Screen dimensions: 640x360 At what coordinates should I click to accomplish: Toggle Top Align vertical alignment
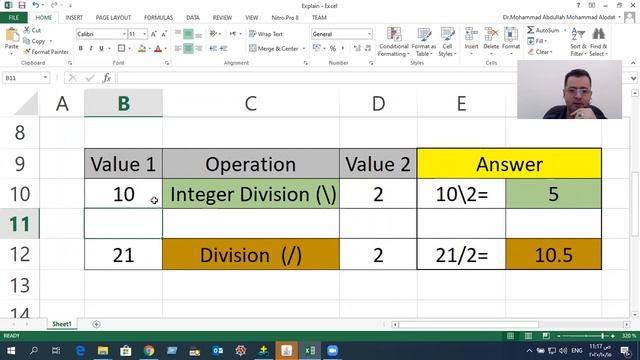coord(178,34)
